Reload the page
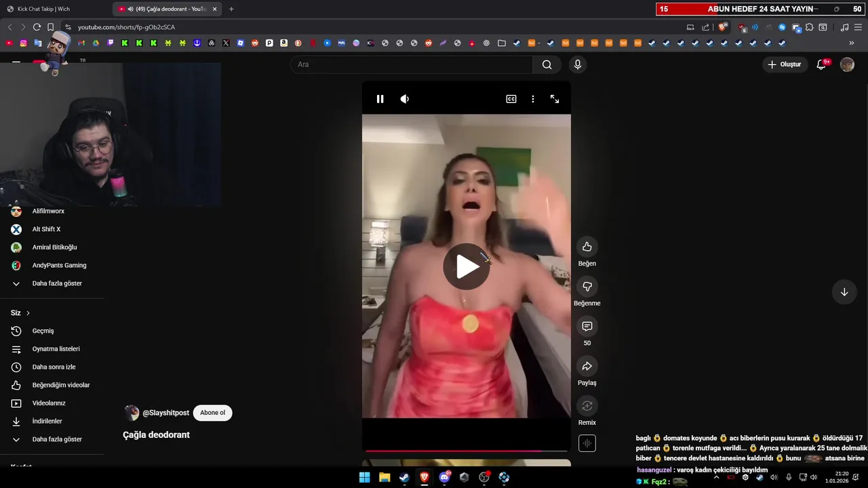The width and height of the screenshot is (868, 488). [x=37, y=27]
